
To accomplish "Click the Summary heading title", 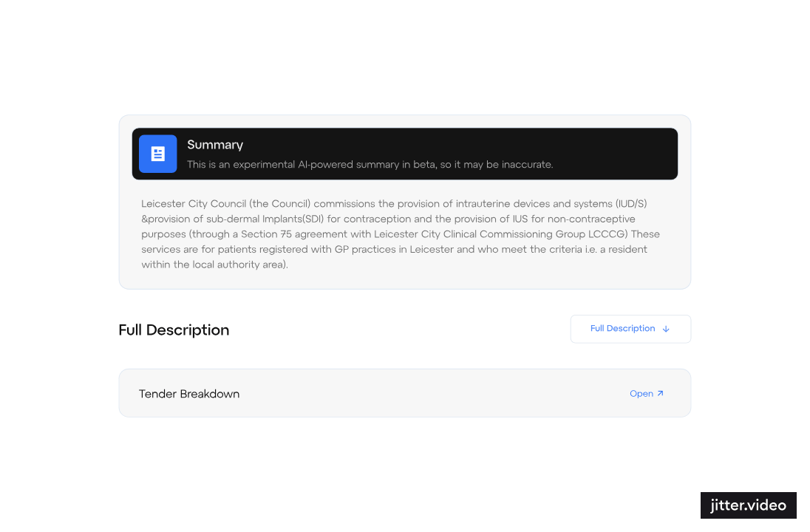I will click(215, 145).
